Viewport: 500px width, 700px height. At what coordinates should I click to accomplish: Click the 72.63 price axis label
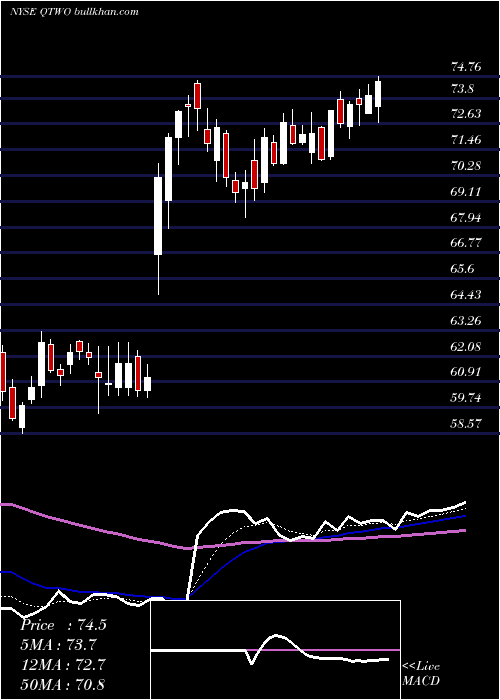coord(467,114)
